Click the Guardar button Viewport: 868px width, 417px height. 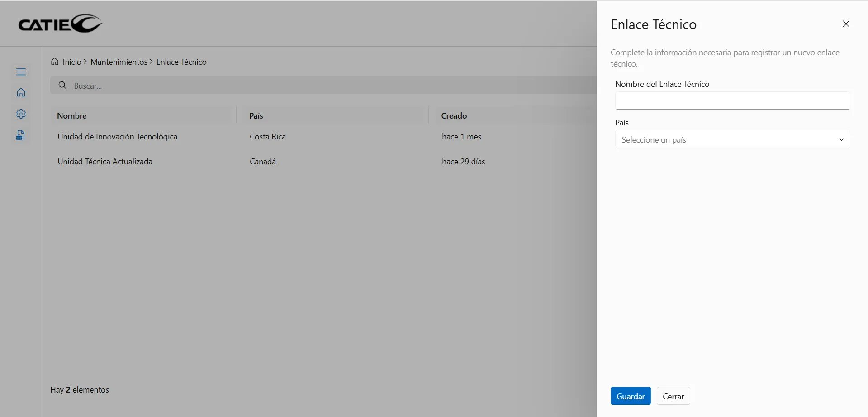(x=630, y=396)
